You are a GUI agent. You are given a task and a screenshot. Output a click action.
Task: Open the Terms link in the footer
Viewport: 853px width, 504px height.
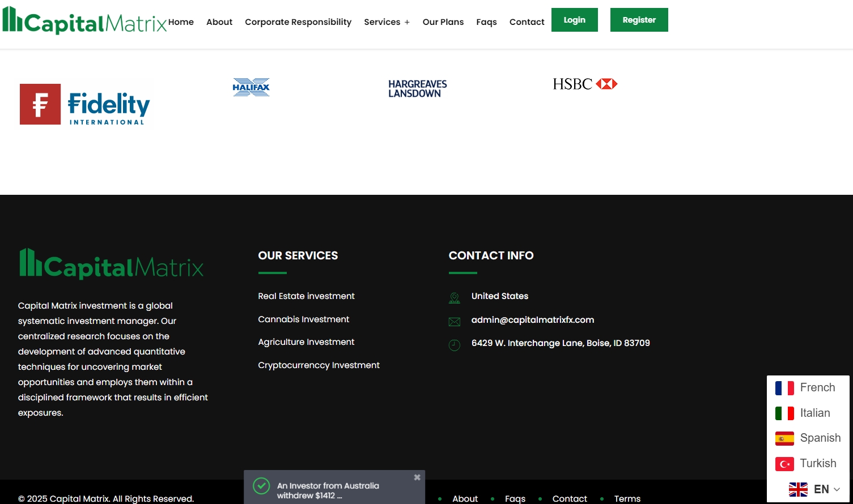tap(627, 499)
